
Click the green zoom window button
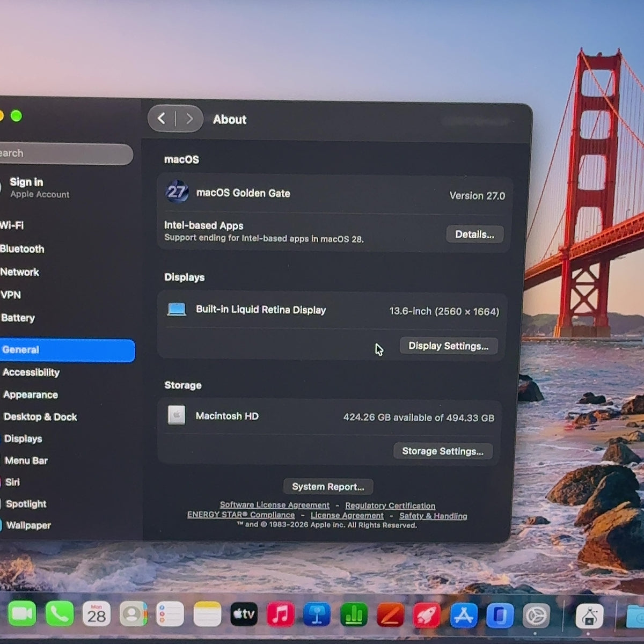tap(17, 116)
